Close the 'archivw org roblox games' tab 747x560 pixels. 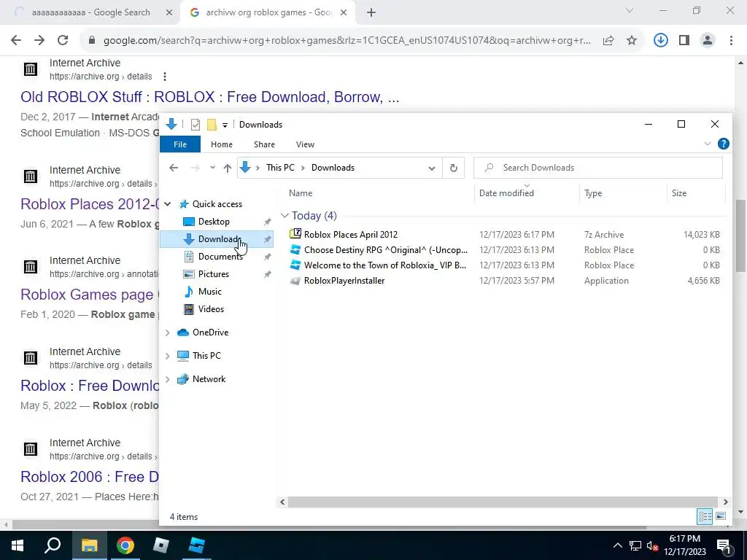coord(344,13)
